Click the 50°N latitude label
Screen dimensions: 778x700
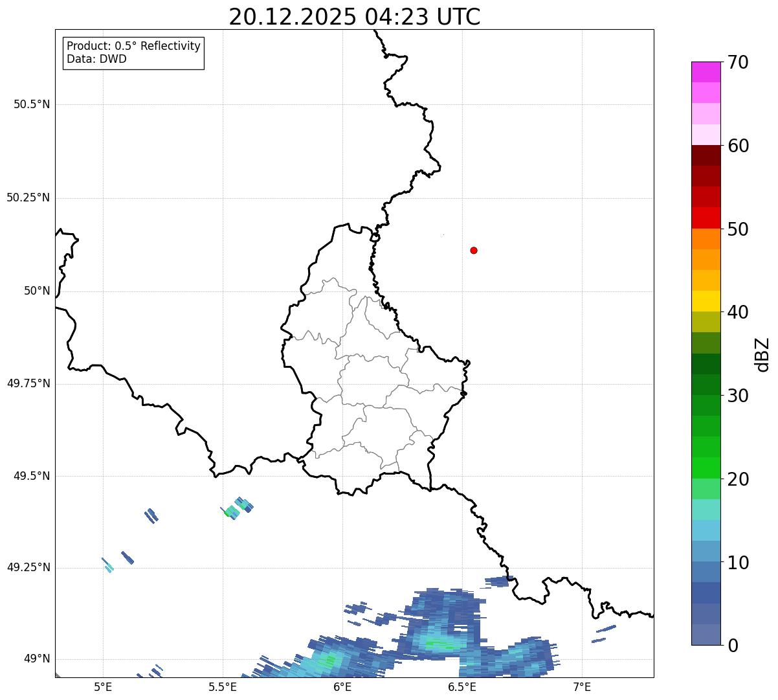point(37,291)
